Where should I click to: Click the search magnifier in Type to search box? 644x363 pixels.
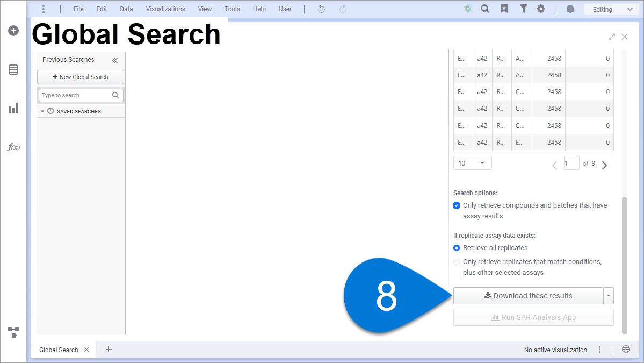click(115, 95)
